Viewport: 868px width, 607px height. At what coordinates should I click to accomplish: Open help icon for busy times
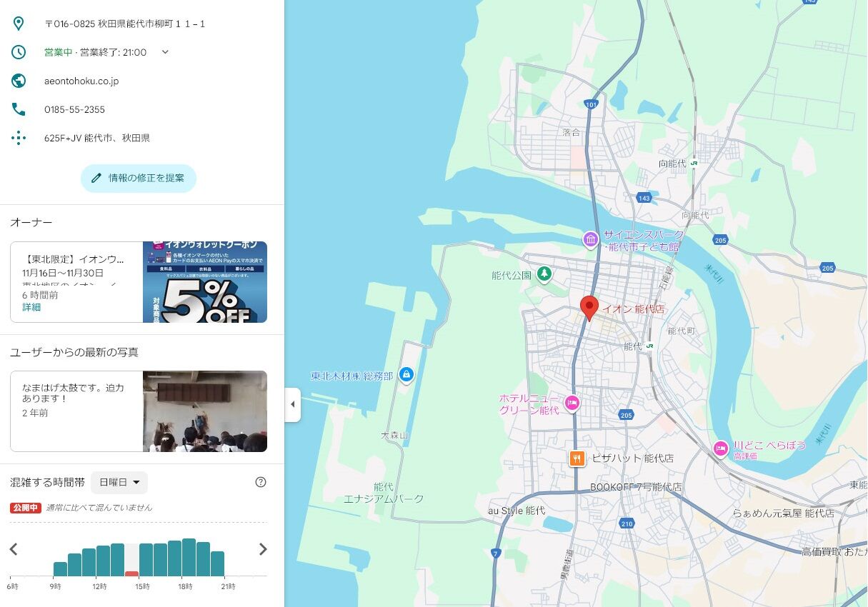[261, 482]
